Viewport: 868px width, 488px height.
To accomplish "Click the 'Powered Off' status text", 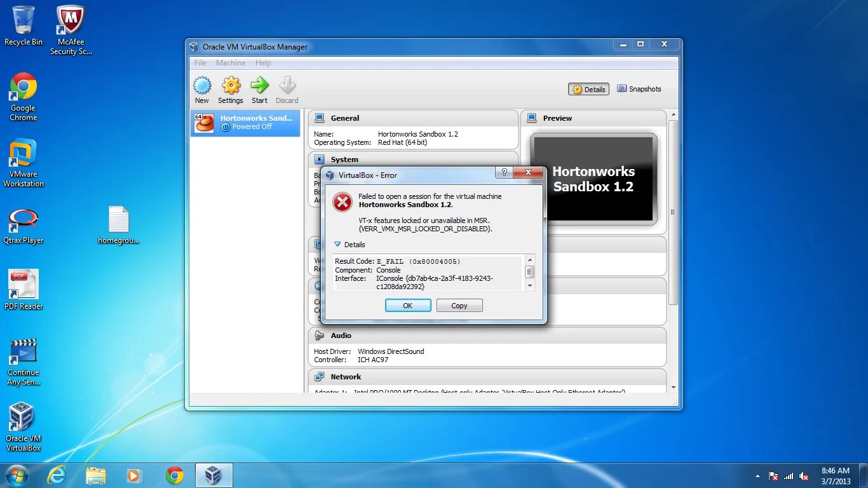I will [x=252, y=126].
